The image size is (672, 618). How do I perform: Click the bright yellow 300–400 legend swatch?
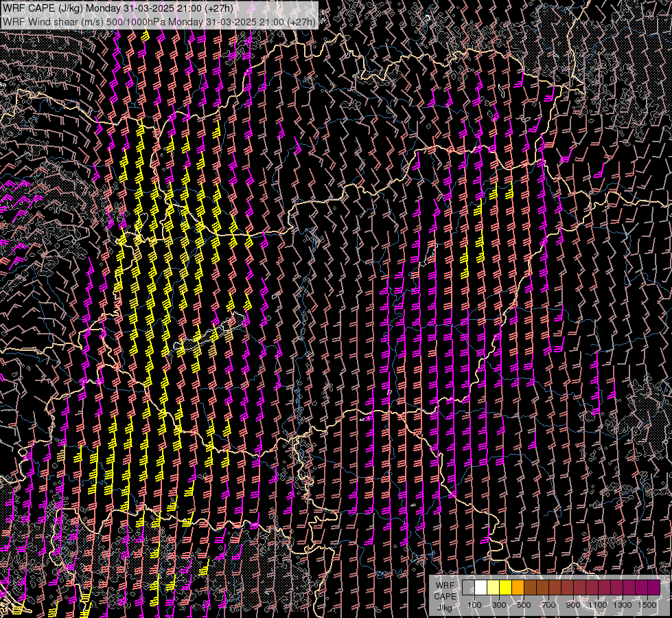point(506,587)
